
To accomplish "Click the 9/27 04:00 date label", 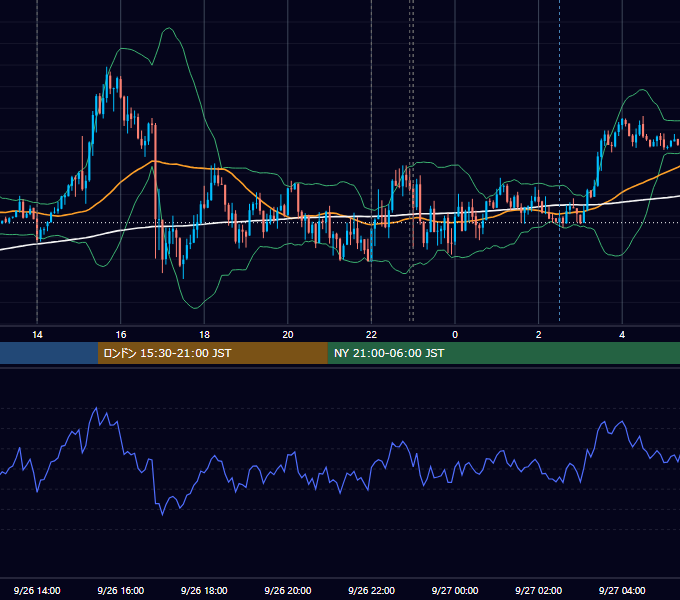I will point(622,590).
